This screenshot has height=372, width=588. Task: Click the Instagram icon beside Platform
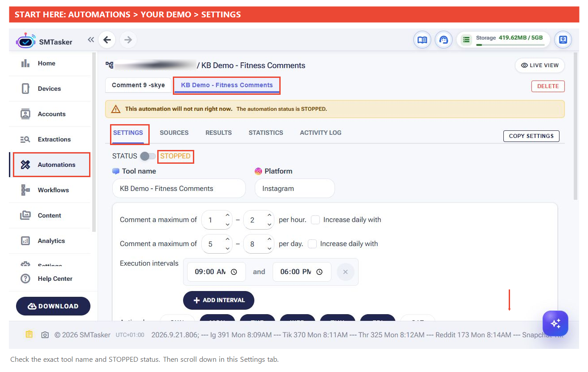click(258, 171)
